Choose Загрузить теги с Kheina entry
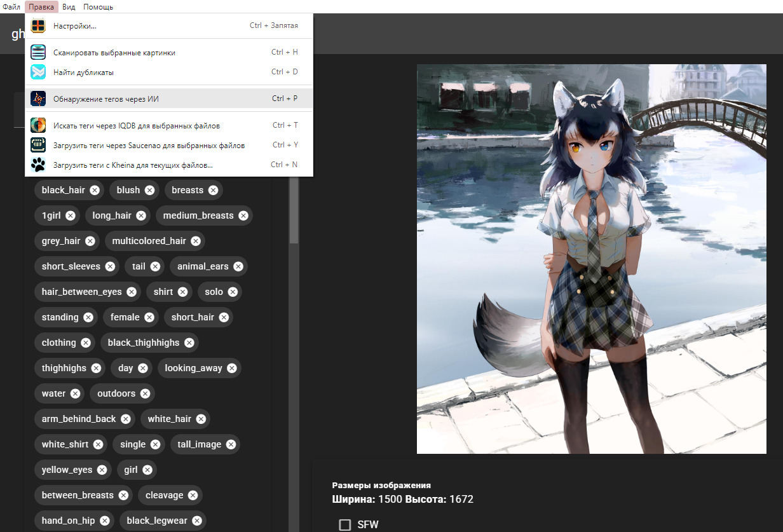The height and width of the screenshot is (532, 783). point(168,165)
